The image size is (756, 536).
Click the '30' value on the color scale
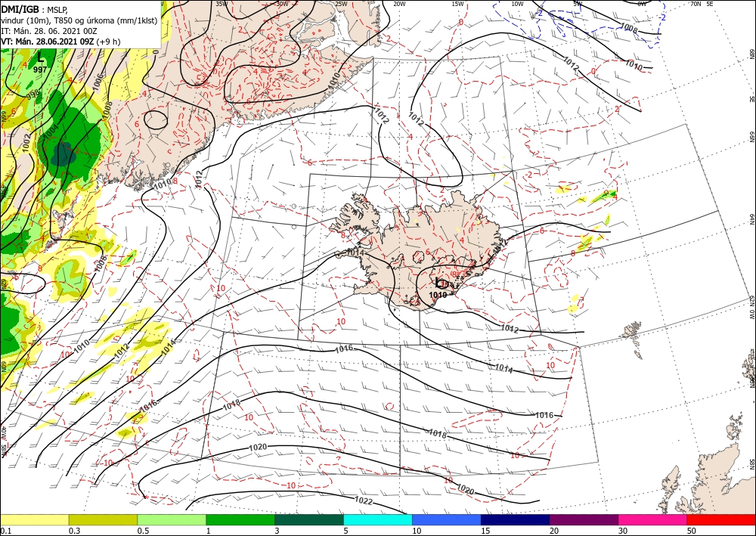pos(623,531)
